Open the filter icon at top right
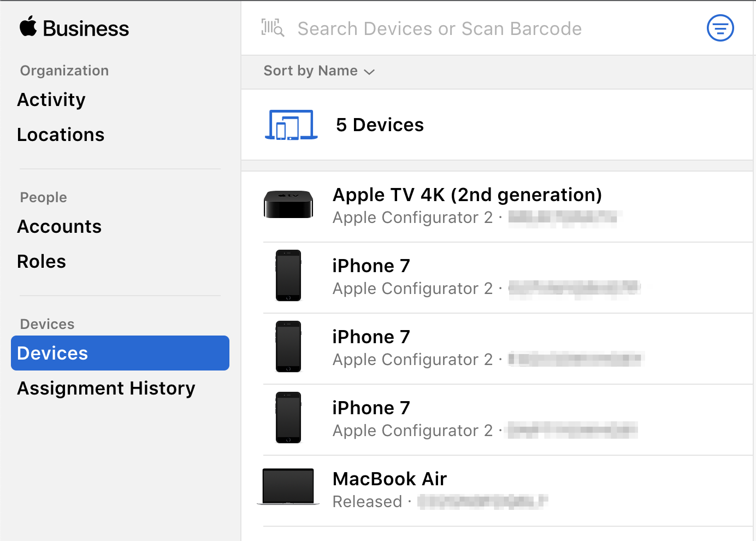The image size is (756, 541). click(x=720, y=28)
